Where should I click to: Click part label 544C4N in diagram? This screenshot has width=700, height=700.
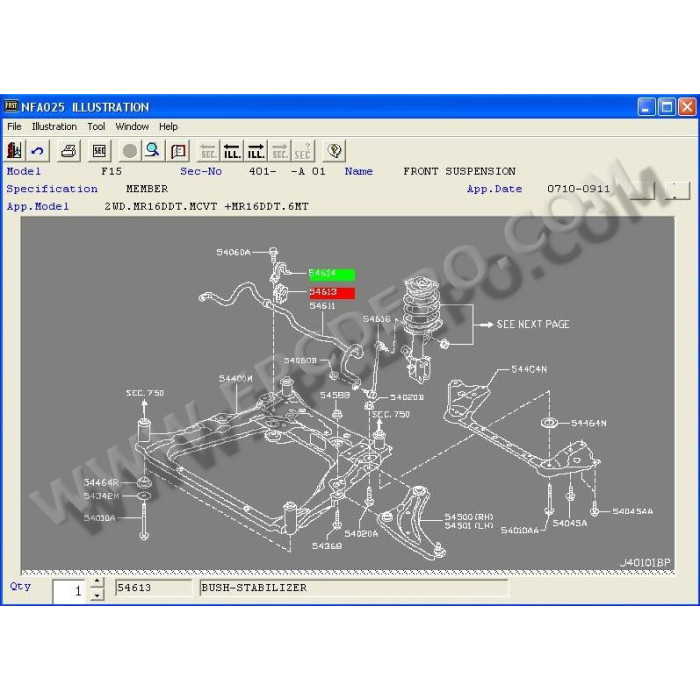coord(529,369)
